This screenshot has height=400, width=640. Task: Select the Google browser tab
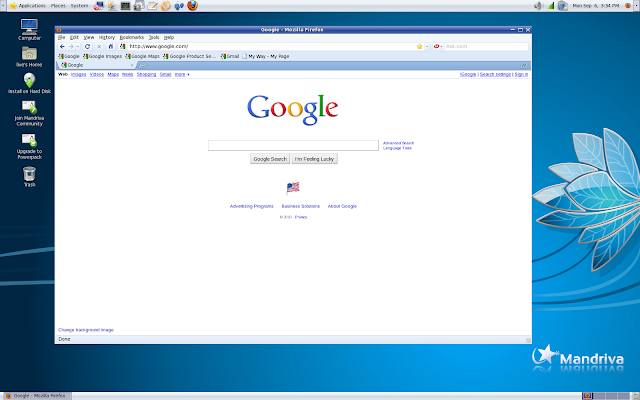96,65
